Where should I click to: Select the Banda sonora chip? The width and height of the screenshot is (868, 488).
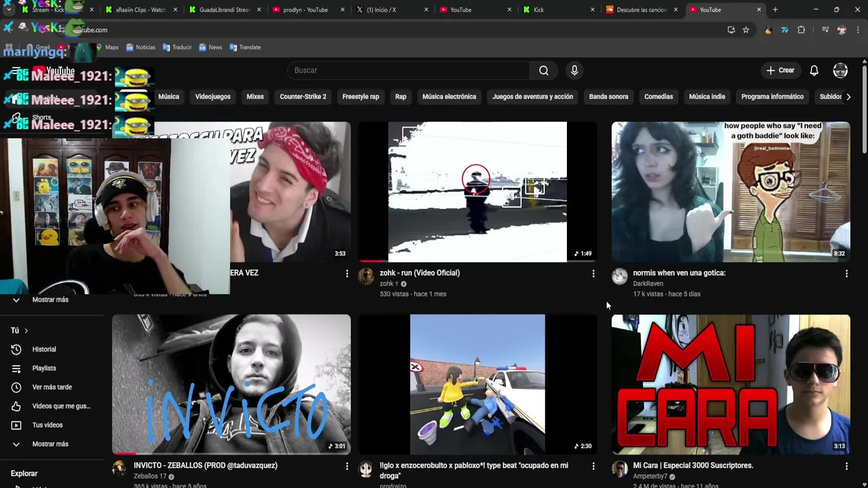pyautogui.click(x=608, y=97)
